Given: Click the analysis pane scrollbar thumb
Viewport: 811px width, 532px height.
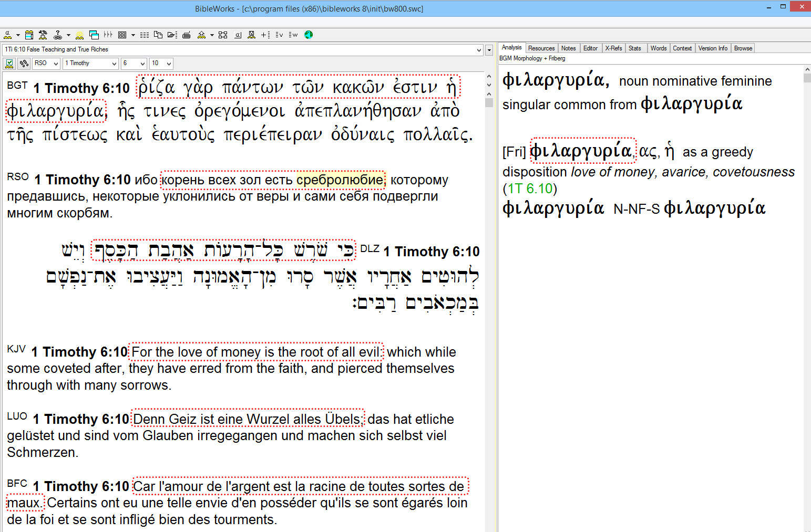Looking at the screenshot, I should 807,78.
